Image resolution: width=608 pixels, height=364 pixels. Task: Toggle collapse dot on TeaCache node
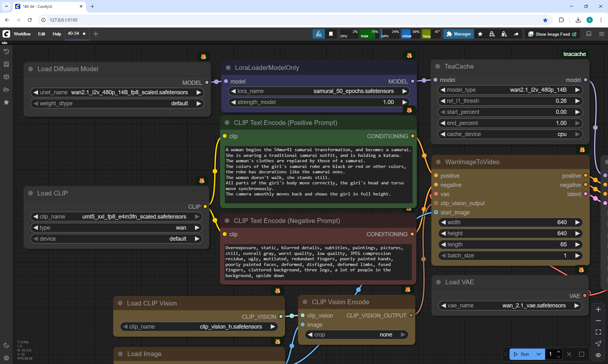pyautogui.click(x=438, y=66)
